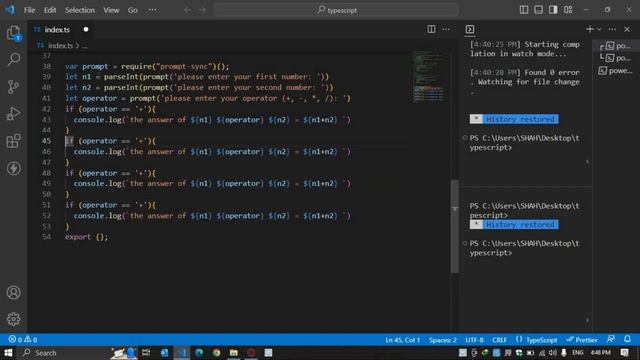The height and width of the screenshot is (360, 640).
Task: Click the Prettier status bar item
Action: (582, 340)
